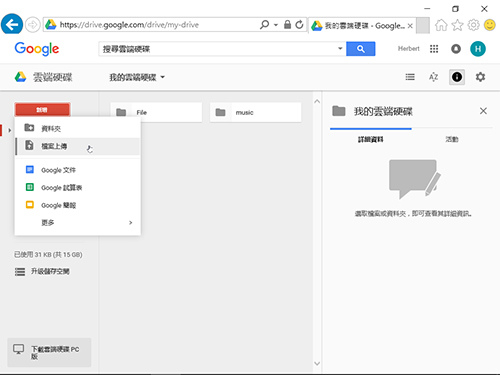Screen dimensions: 500x375
Task: Click the file list scroll up arrow
Action: [317, 101]
